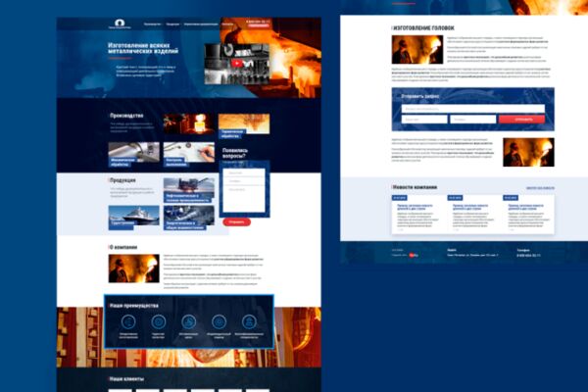Click the date badge on the third news card
588x392 pixels.
[511, 198]
